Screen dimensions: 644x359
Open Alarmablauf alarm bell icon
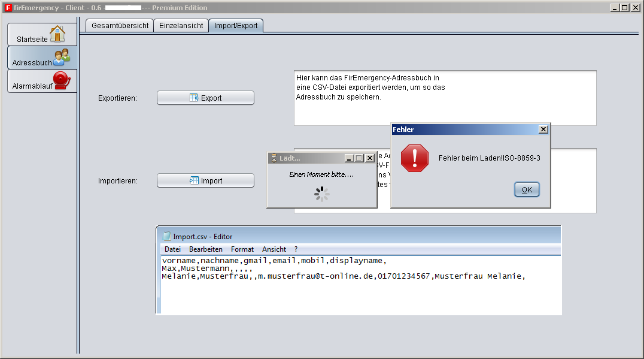[61, 81]
